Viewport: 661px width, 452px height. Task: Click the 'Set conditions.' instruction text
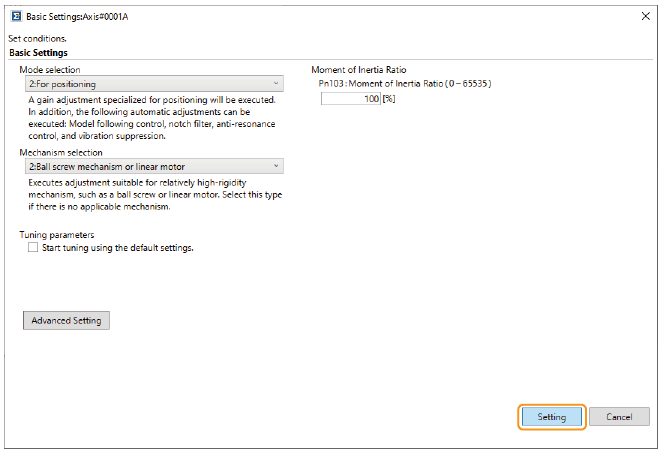[x=39, y=40]
